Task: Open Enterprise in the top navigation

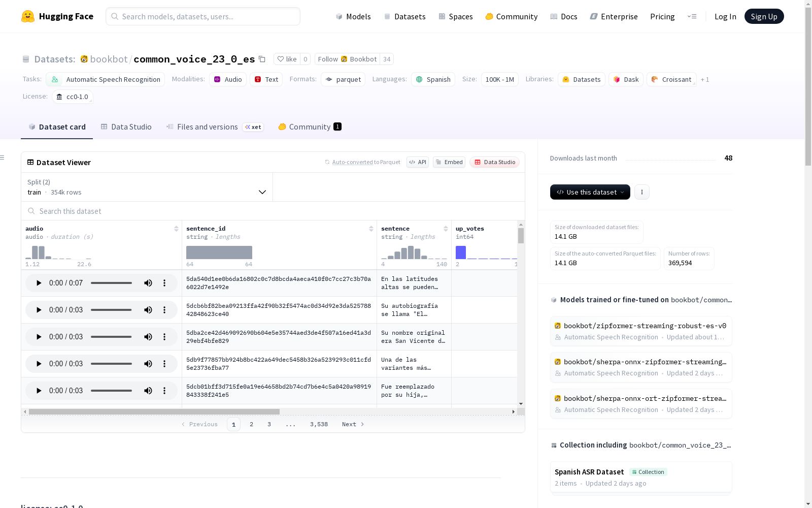Action: pos(614,16)
